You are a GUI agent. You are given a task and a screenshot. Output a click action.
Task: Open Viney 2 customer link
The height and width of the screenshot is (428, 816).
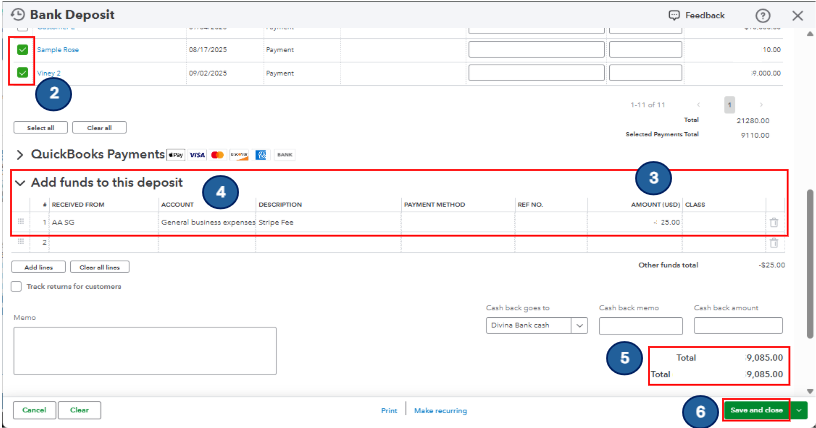49,73
